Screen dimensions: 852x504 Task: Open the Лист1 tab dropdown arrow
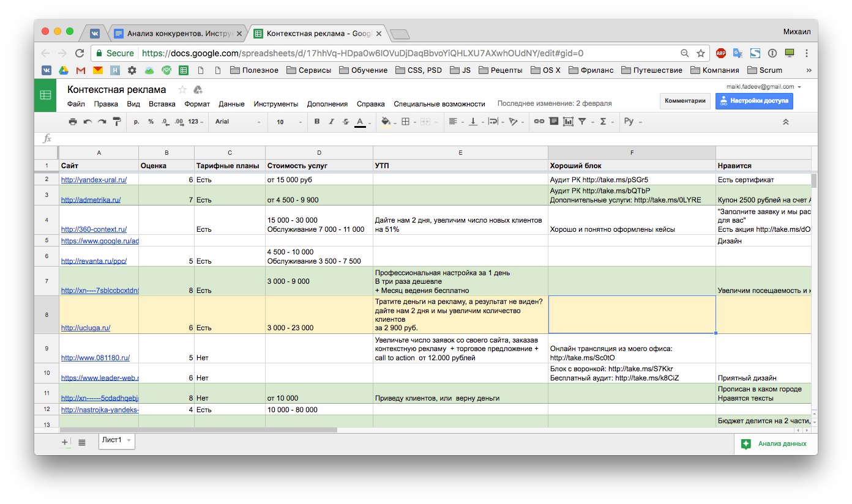(x=129, y=440)
